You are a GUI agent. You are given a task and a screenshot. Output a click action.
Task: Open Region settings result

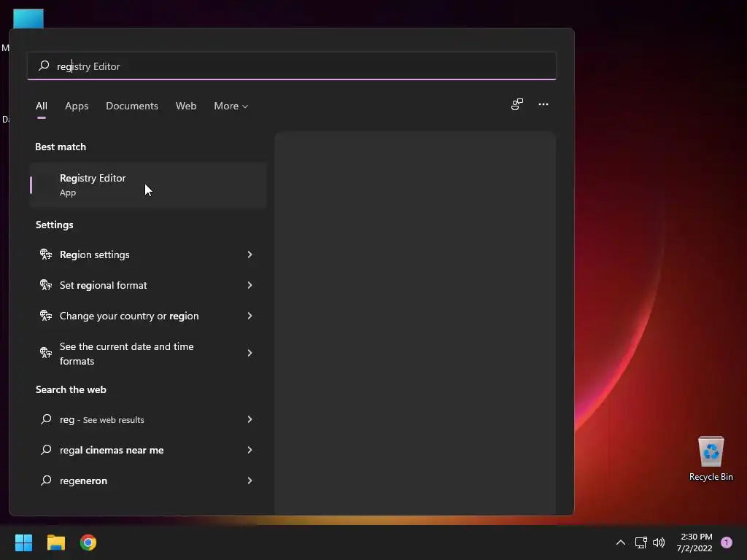(x=148, y=254)
